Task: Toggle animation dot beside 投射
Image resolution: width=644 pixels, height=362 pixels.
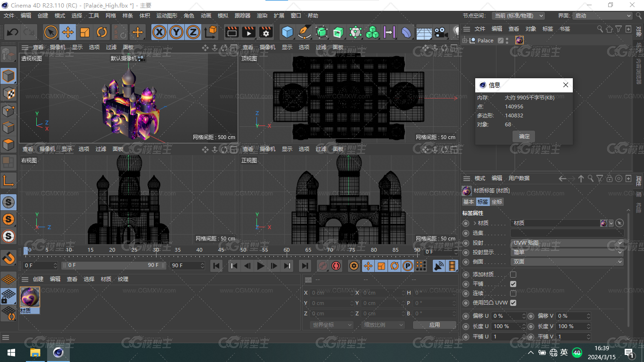Action: [466, 243]
